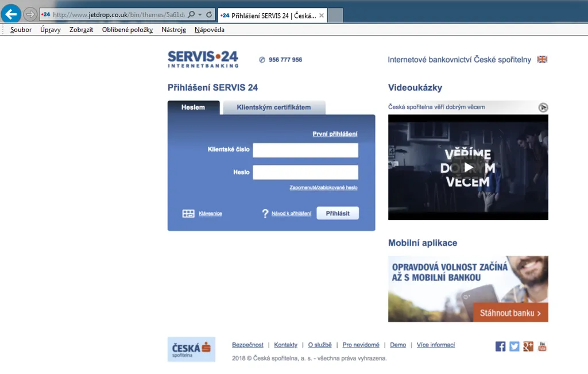Go back with the browser Back arrow
The height and width of the screenshot is (374, 588).
pyautogui.click(x=11, y=14)
